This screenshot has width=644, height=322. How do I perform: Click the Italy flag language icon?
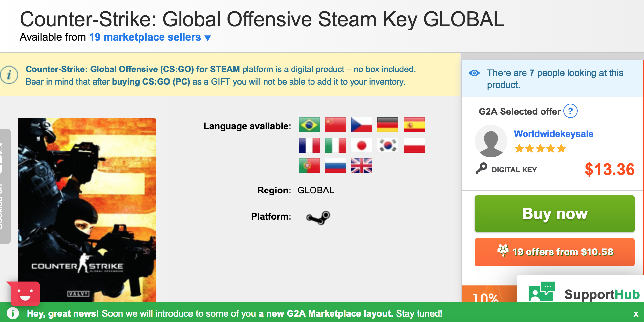pyautogui.click(x=335, y=145)
